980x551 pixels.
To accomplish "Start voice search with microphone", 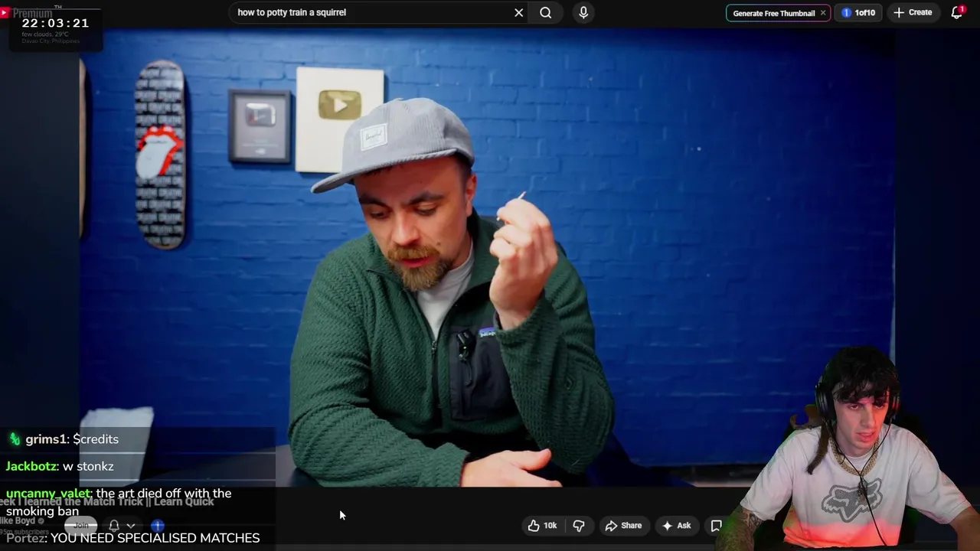I will coord(583,12).
